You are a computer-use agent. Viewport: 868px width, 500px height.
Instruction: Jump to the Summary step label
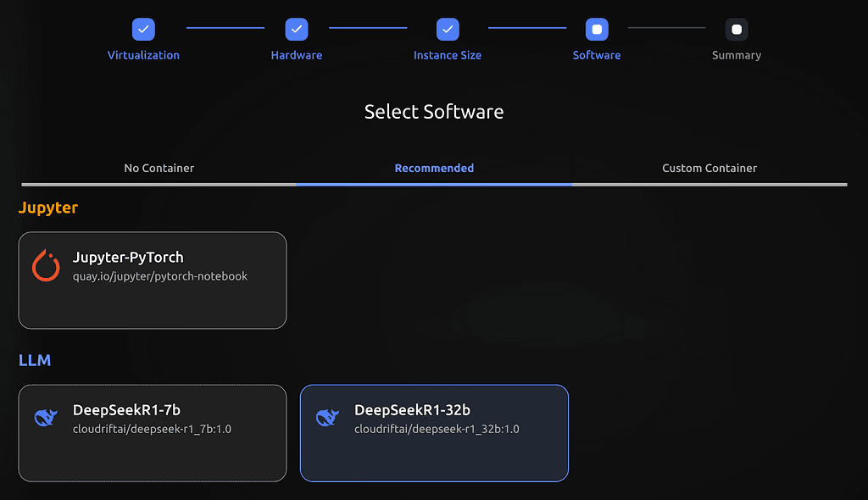coord(737,55)
